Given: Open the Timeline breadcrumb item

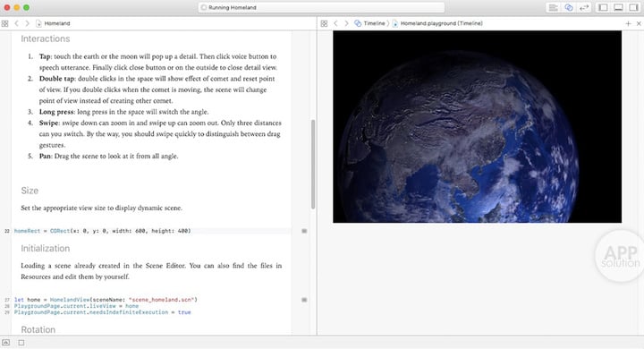Looking at the screenshot, I should tap(369, 23).
